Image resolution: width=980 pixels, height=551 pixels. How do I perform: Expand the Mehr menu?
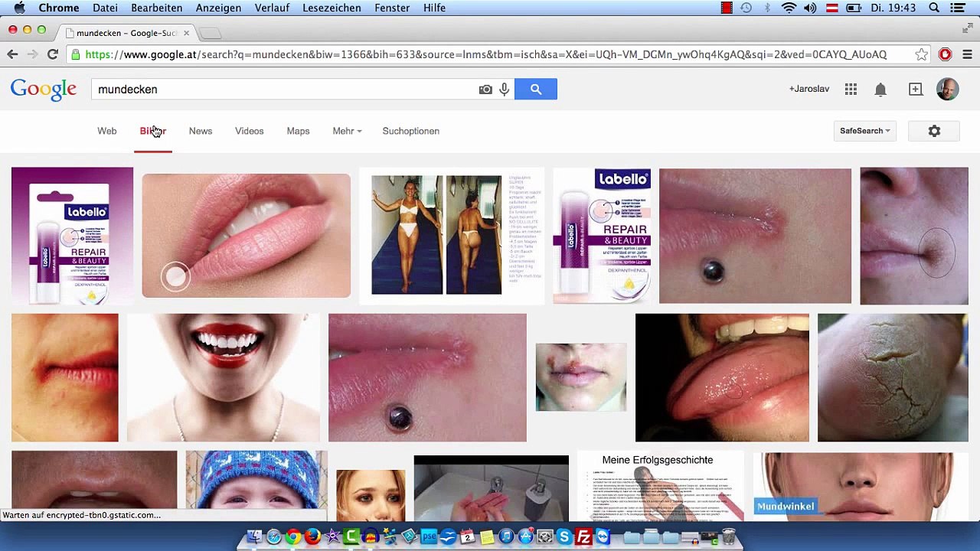point(347,131)
